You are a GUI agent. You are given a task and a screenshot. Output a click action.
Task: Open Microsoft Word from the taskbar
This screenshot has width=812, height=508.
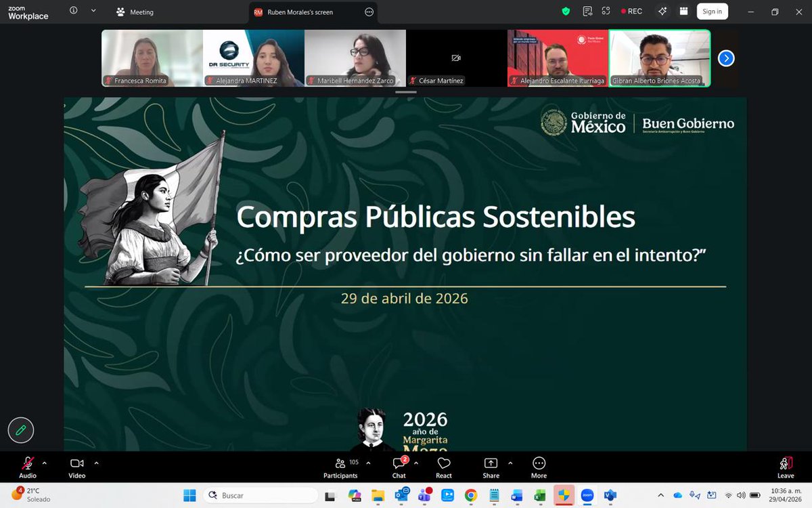517,495
